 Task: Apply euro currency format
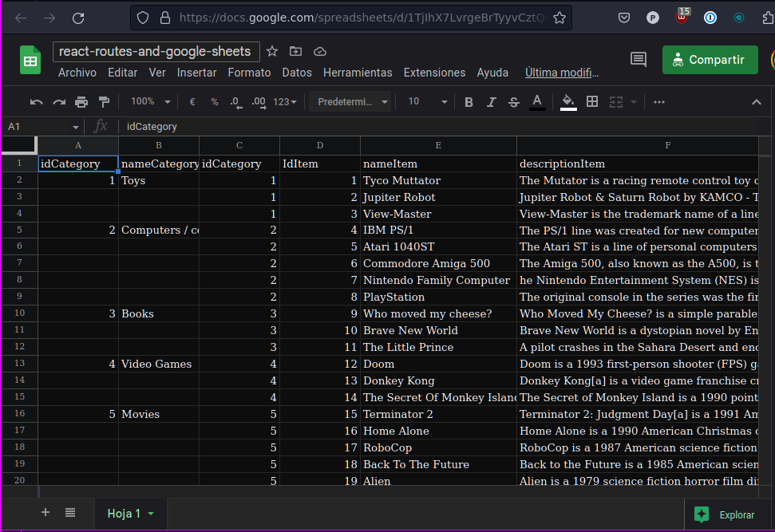pos(192,102)
